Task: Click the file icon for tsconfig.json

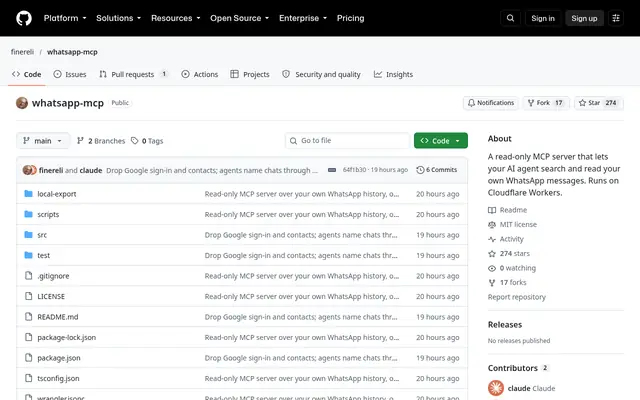Action: click(x=28, y=378)
